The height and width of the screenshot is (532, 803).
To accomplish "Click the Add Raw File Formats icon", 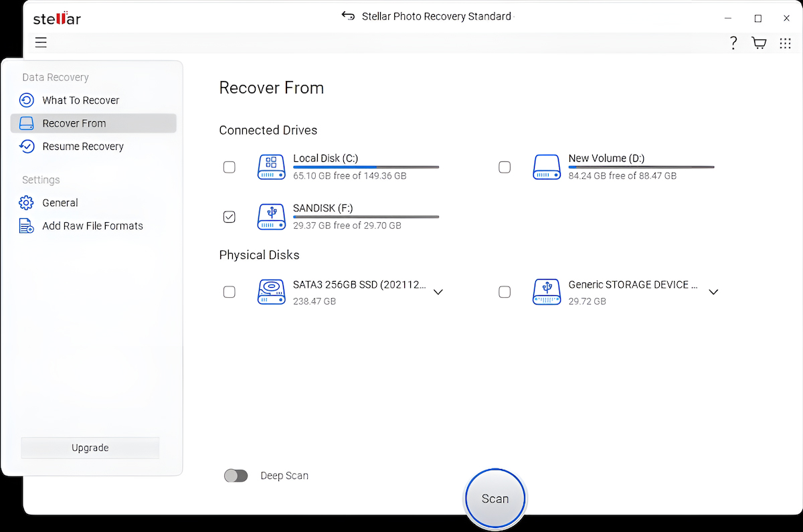I will [x=26, y=226].
